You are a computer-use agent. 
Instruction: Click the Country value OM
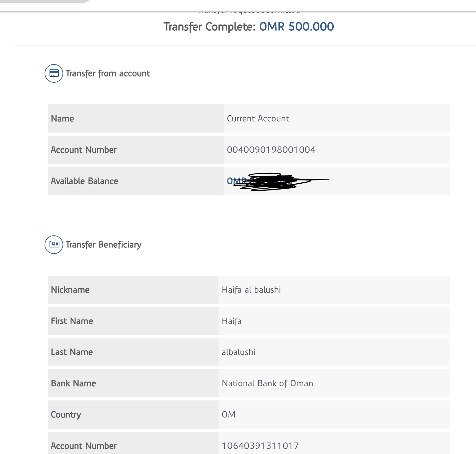pyautogui.click(x=229, y=415)
